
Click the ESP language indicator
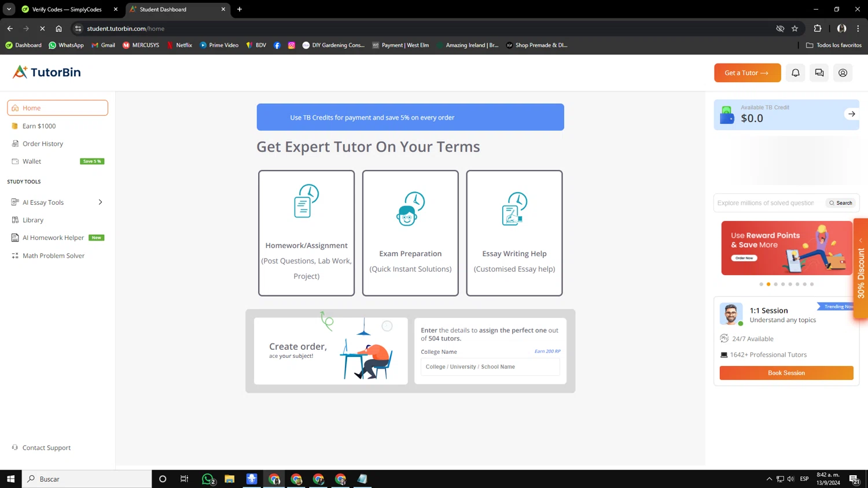(804, 479)
